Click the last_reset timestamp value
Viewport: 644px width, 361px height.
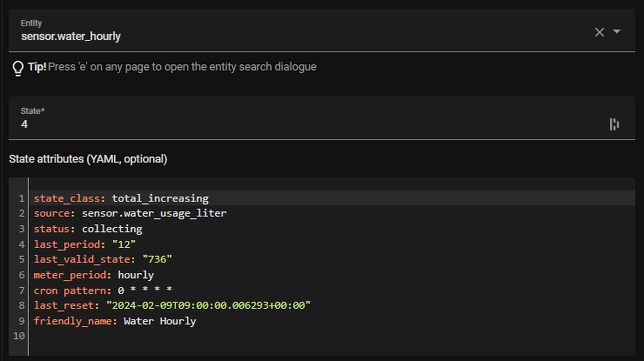click(208, 306)
